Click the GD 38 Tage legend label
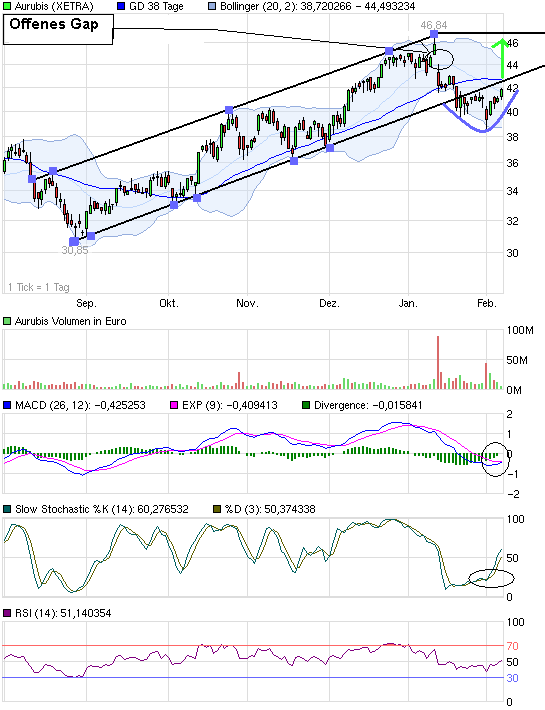 click(156, 6)
